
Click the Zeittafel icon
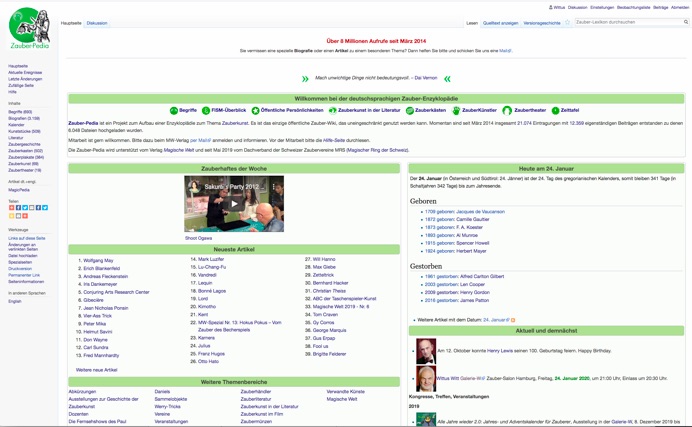coord(555,110)
